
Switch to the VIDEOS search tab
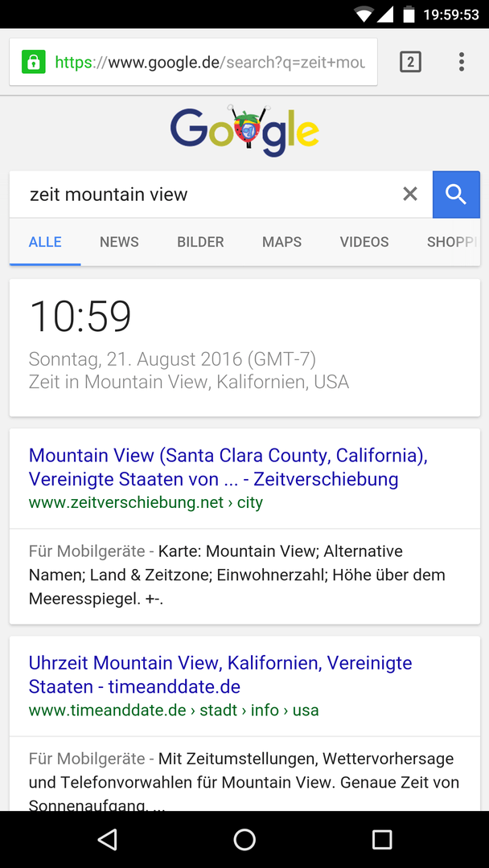(364, 242)
